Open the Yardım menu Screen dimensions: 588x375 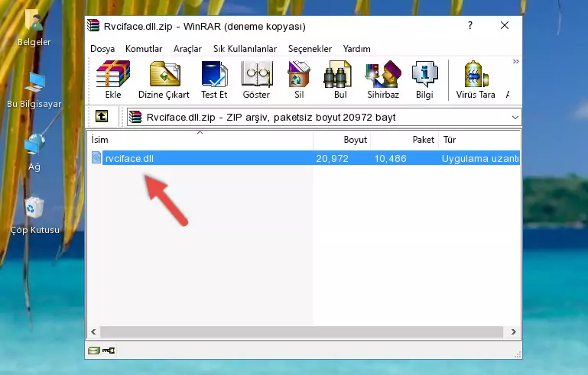pyautogui.click(x=356, y=49)
